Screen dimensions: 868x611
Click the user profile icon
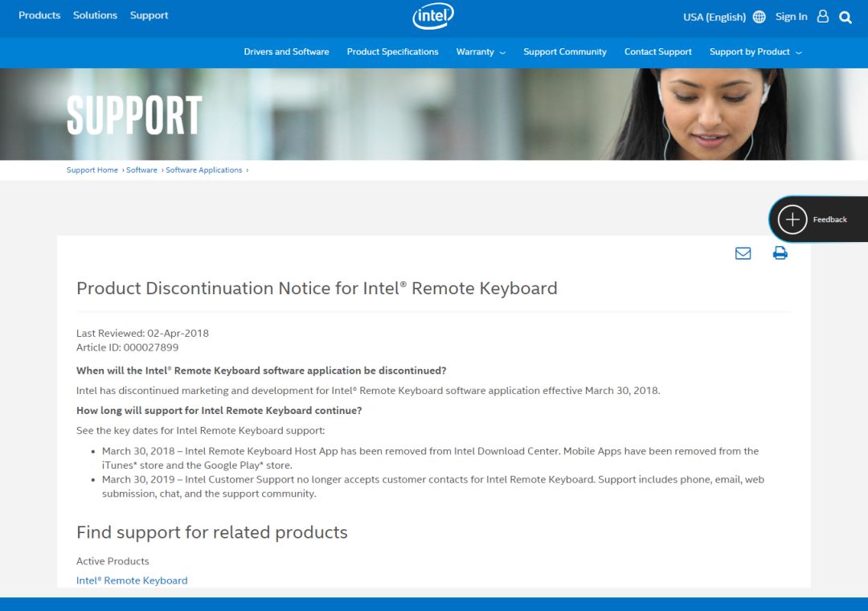823,17
